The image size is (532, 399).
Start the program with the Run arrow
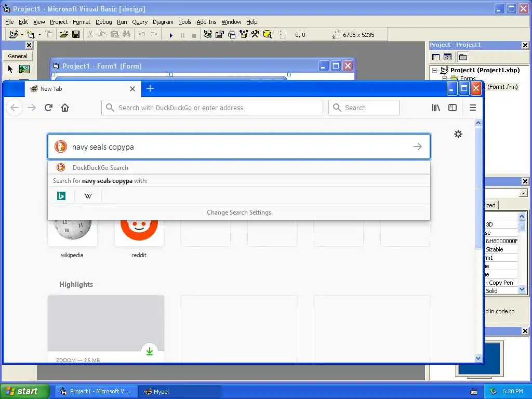point(171,35)
